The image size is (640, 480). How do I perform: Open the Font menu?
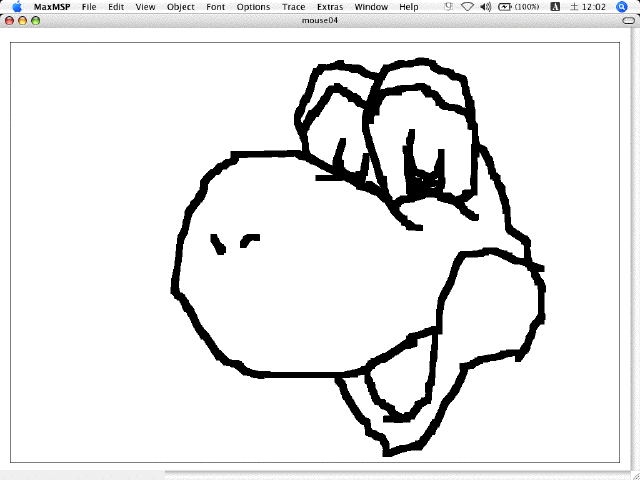(x=216, y=7)
